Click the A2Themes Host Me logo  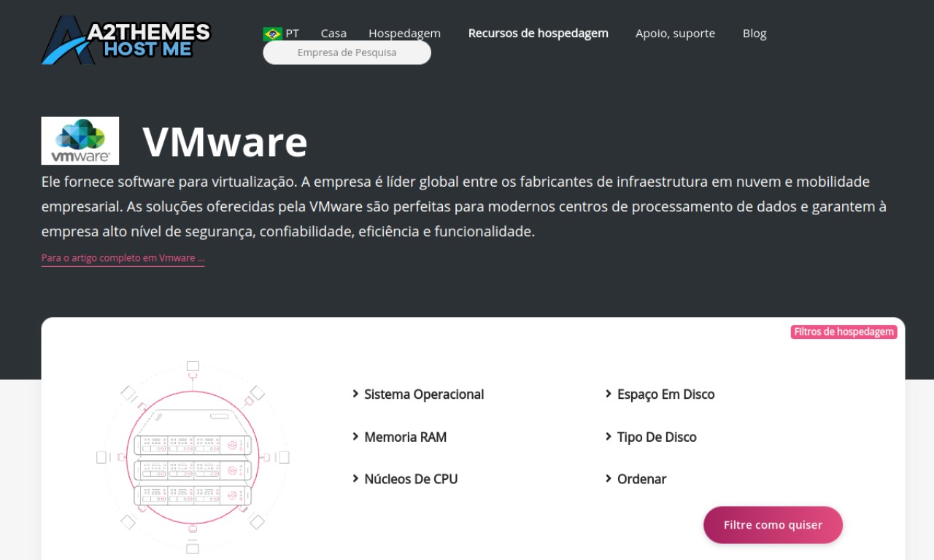[126, 40]
